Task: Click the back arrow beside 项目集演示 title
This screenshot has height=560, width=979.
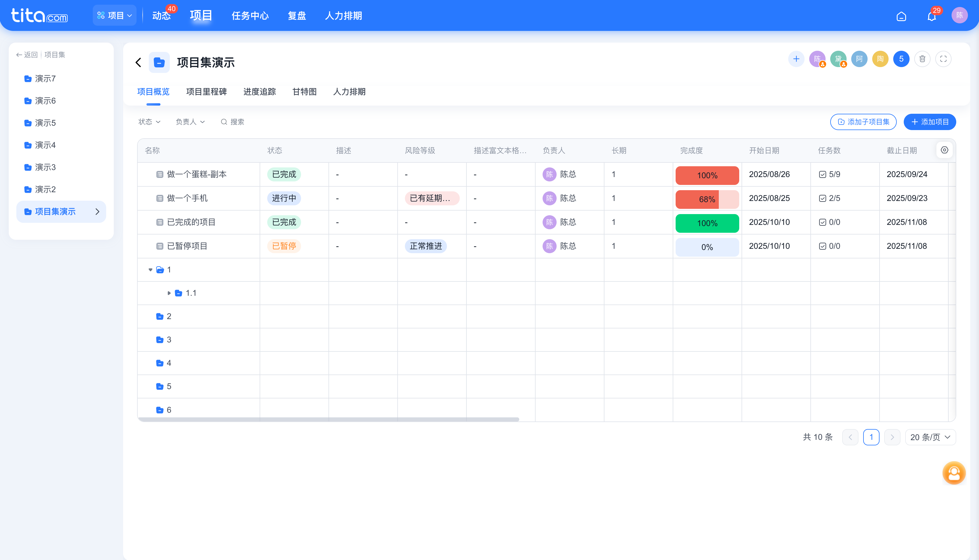Action: (x=138, y=62)
